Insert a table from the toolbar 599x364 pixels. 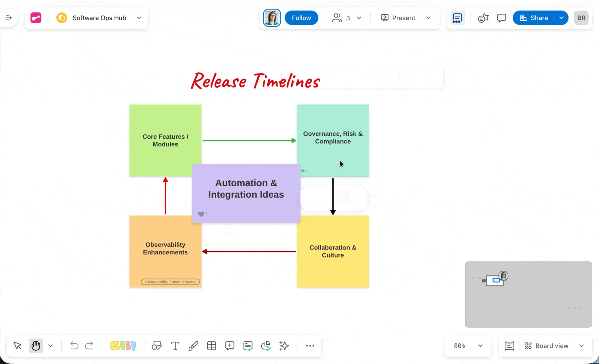212,346
